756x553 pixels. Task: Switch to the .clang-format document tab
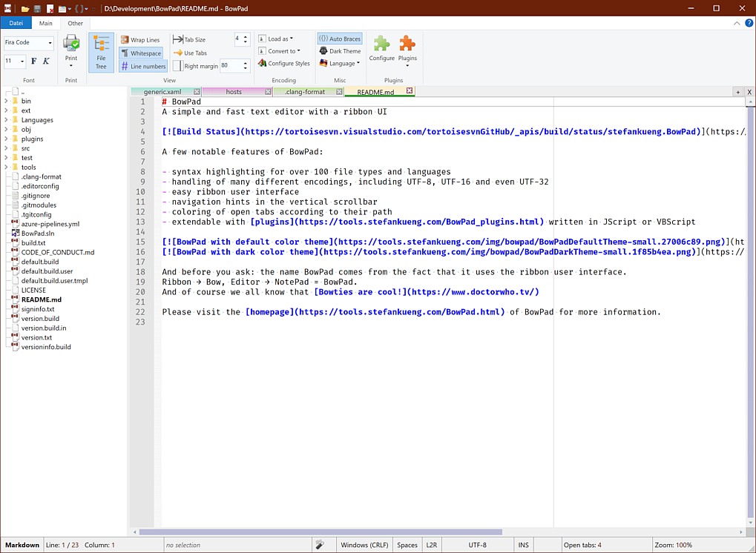pyautogui.click(x=305, y=91)
